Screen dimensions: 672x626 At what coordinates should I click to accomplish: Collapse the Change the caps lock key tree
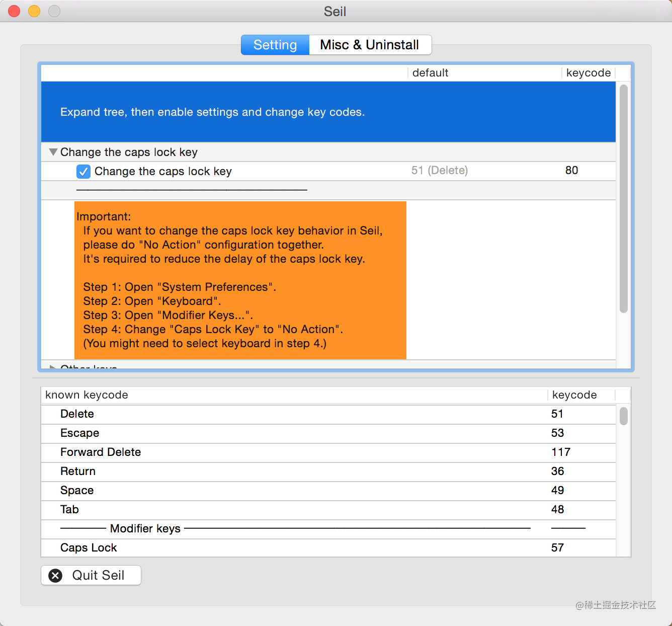click(x=53, y=152)
